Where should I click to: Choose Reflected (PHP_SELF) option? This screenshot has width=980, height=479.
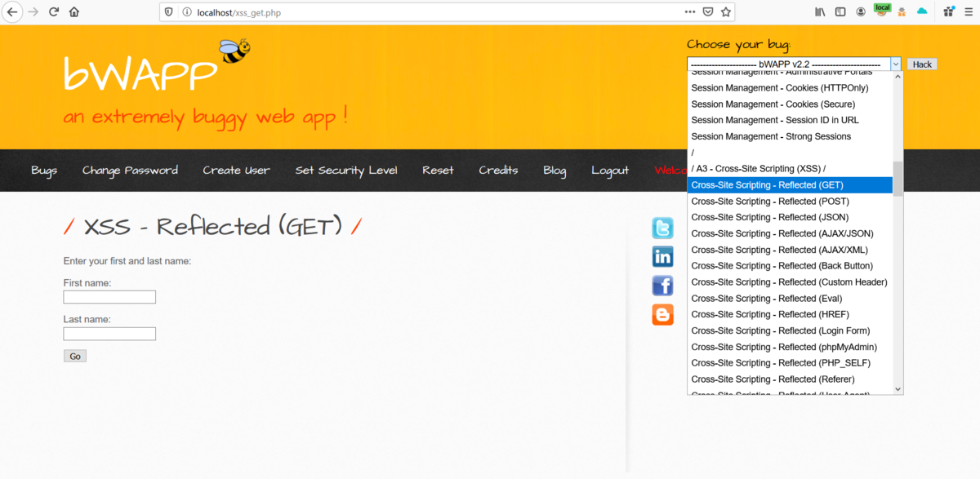pyautogui.click(x=790, y=363)
